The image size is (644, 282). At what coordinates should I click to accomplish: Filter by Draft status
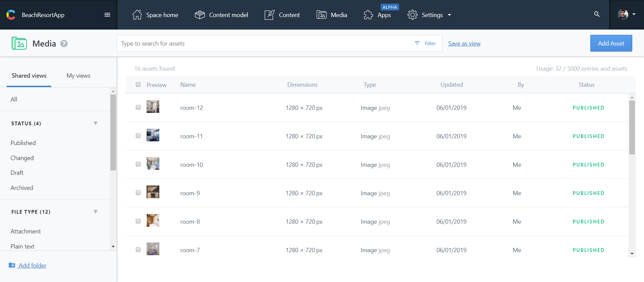coord(17,173)
